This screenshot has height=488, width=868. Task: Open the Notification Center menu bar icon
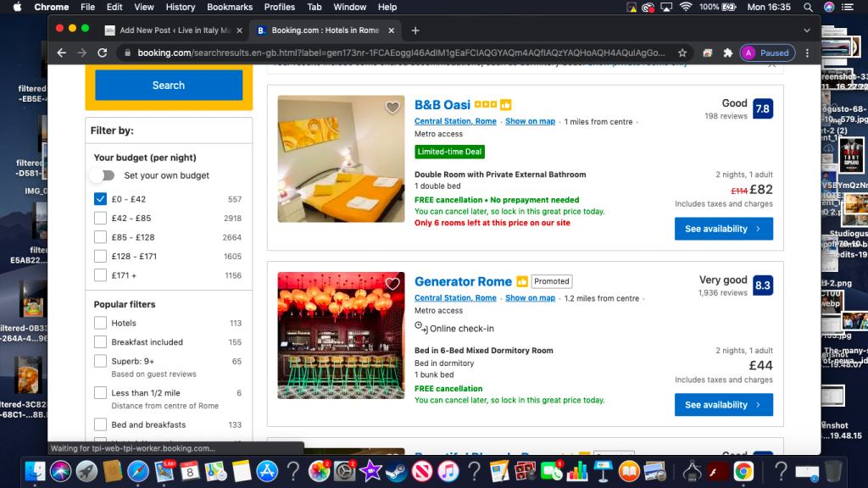coord(848,7)
